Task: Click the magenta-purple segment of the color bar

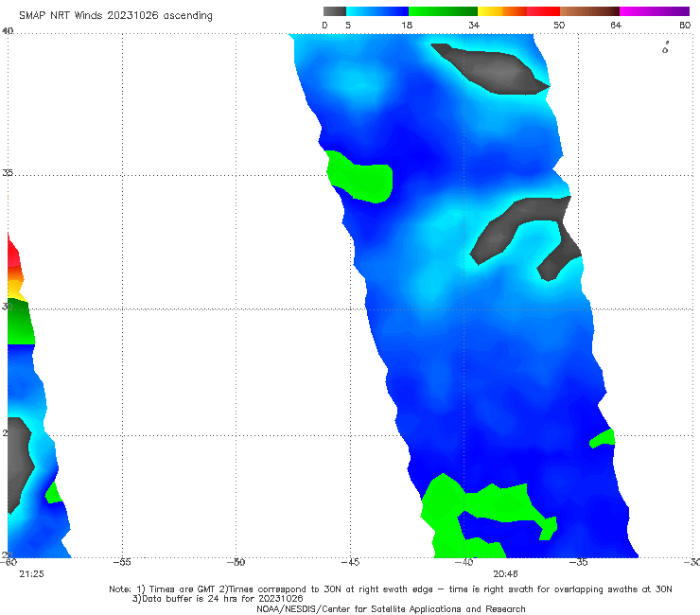Action: click(655, 11)
